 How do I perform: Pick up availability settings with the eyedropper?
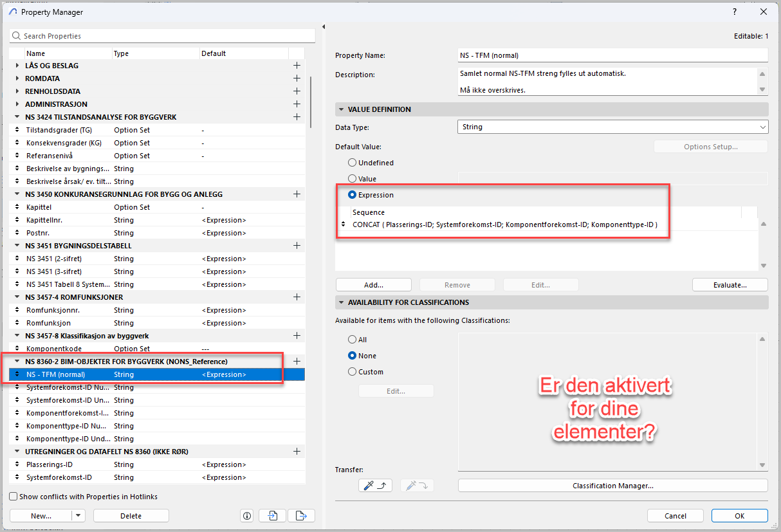(x=375, y=486)
